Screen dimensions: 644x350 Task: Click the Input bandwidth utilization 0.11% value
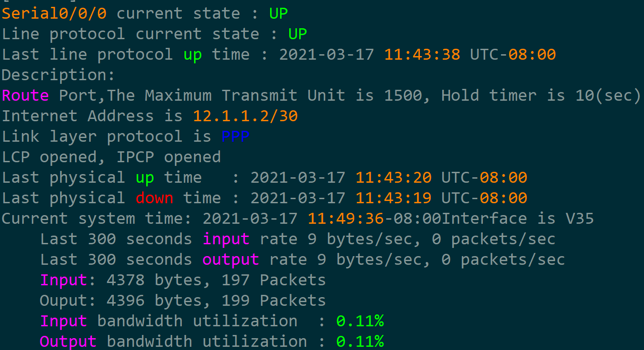[360, 321]
